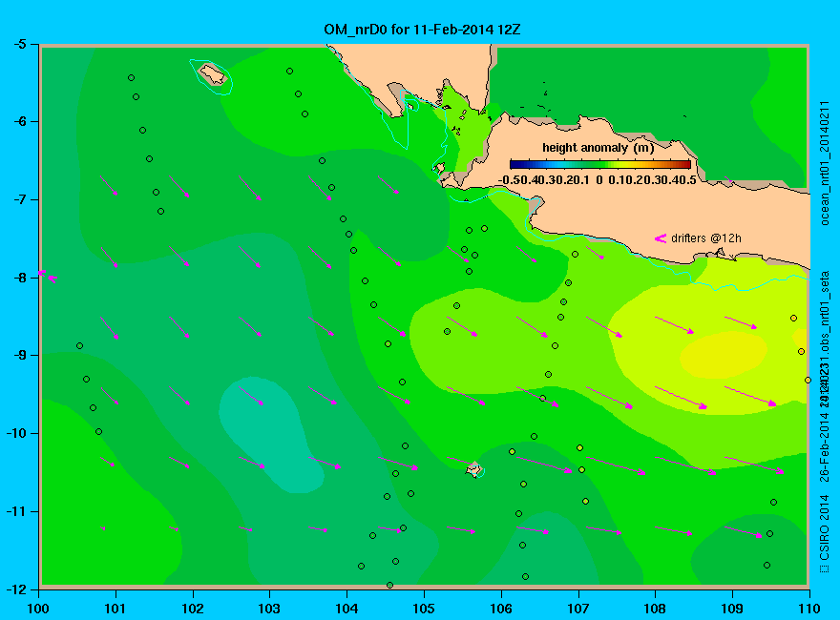Click the longitude tick label "110"
840x620 pixels.
click(x=809, y=609)
